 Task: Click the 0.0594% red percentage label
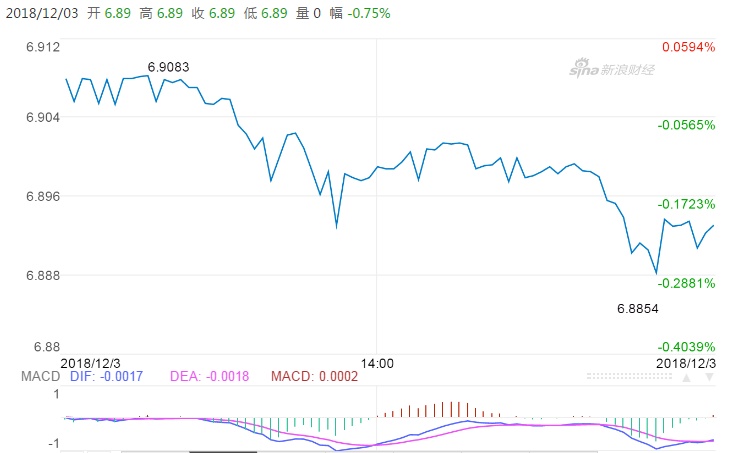688,47
